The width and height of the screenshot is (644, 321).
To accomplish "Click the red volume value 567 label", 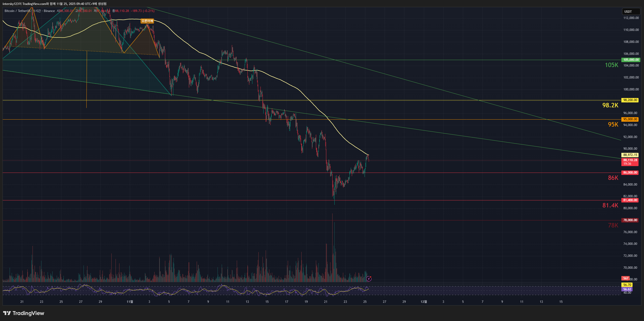I will point(626,278).
